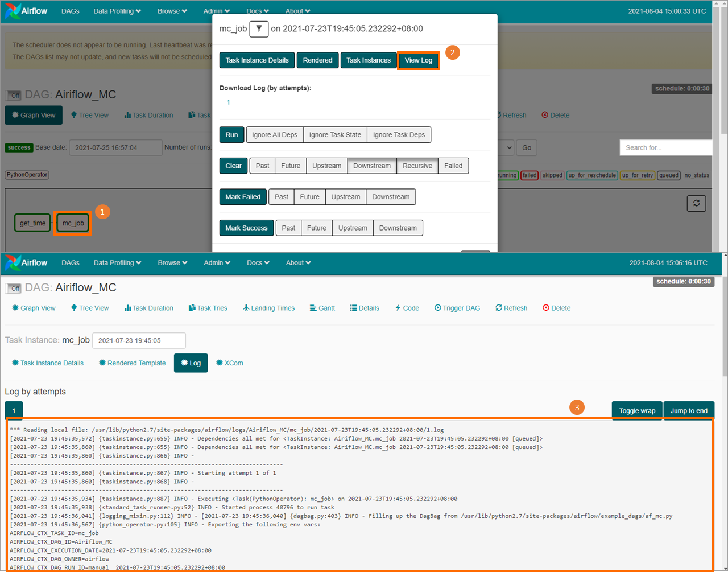The image size is (728, 572).
Task: Open the DAG Details view
Action: tap(365, 308)
